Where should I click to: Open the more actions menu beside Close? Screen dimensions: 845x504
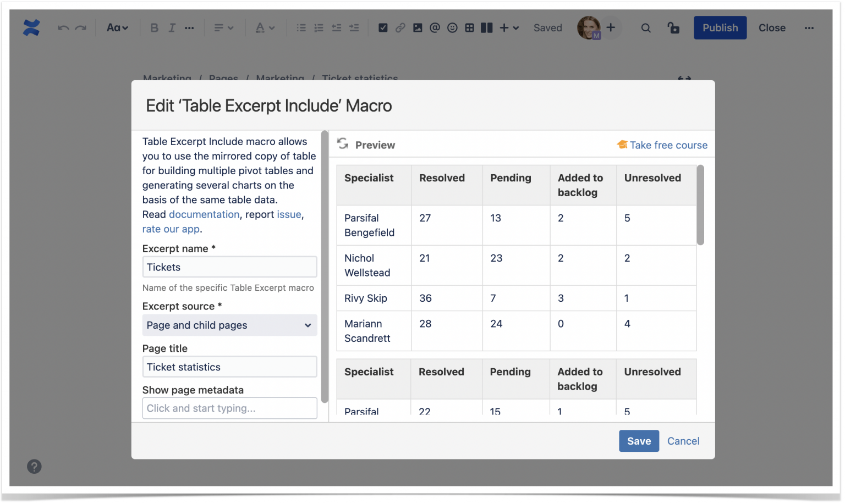[x=809, y=27]
